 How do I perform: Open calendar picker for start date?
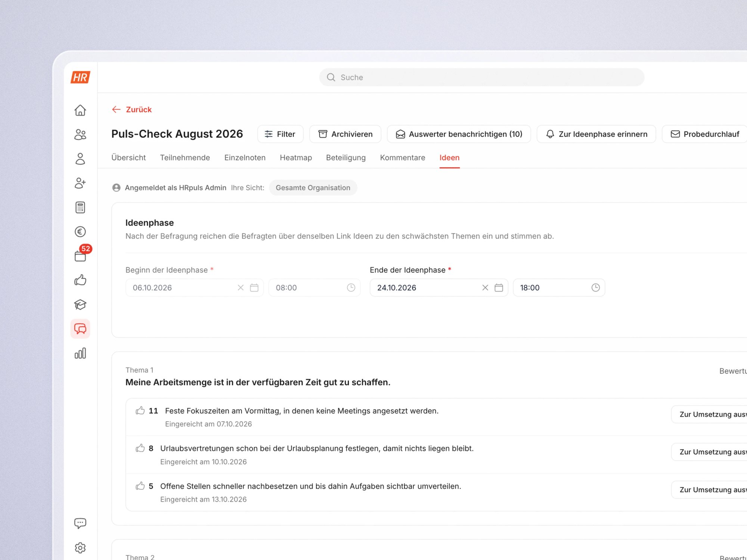[254, 287]
